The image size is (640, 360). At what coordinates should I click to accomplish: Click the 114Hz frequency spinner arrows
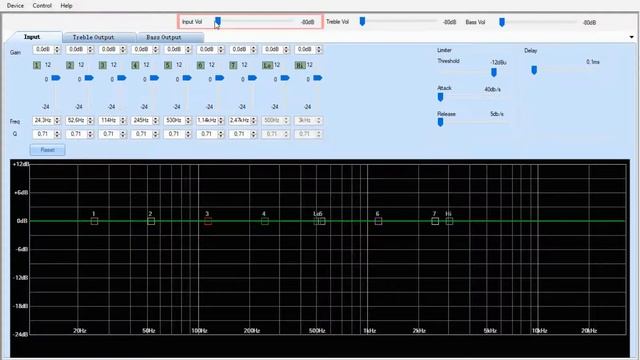123,120
